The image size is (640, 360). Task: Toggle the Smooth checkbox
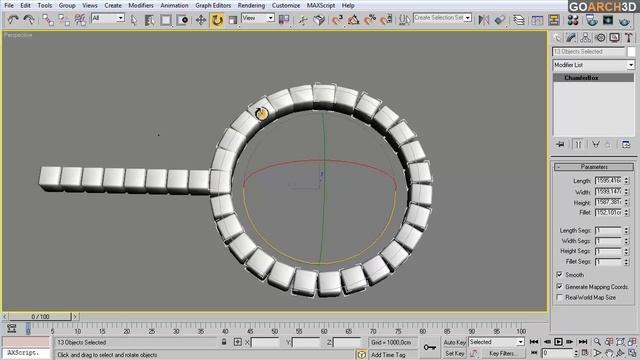click(560, 275)
